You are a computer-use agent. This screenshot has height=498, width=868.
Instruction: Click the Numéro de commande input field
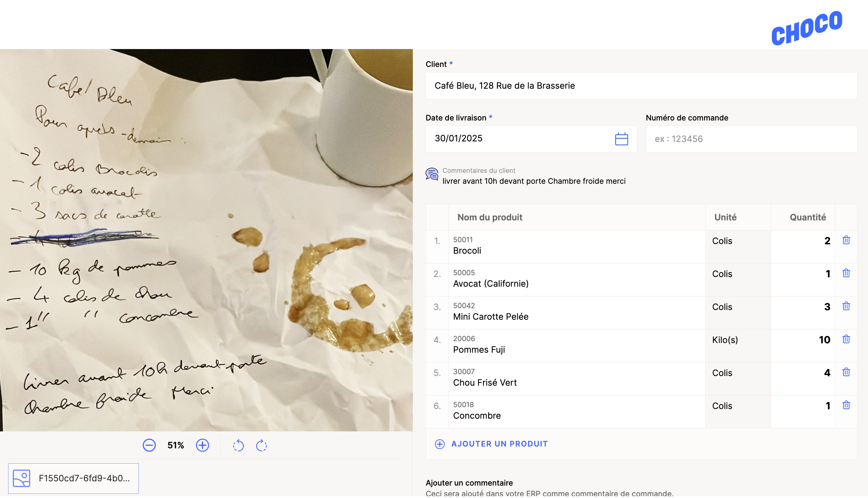coord(751,139)
